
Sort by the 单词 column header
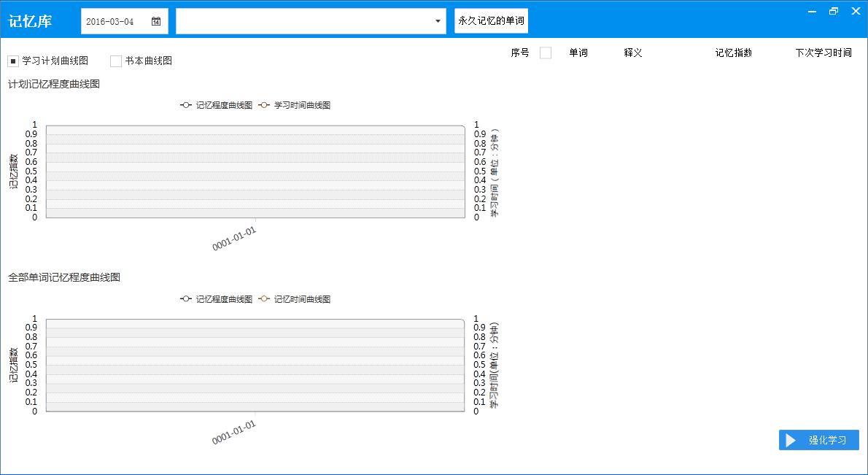[578, 53]
